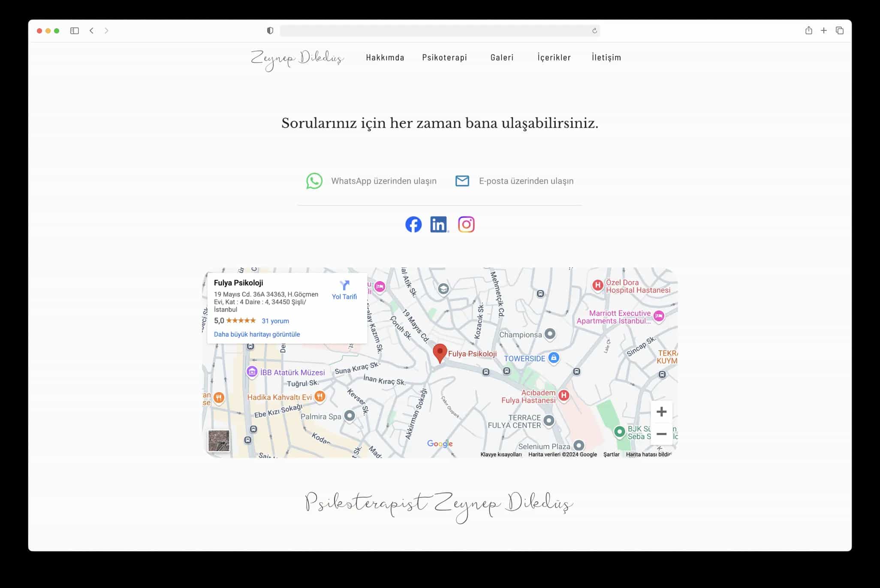The image size is (880, 588).
Task: Click the Palmira Spa map marker
Action: coord(350,416)
